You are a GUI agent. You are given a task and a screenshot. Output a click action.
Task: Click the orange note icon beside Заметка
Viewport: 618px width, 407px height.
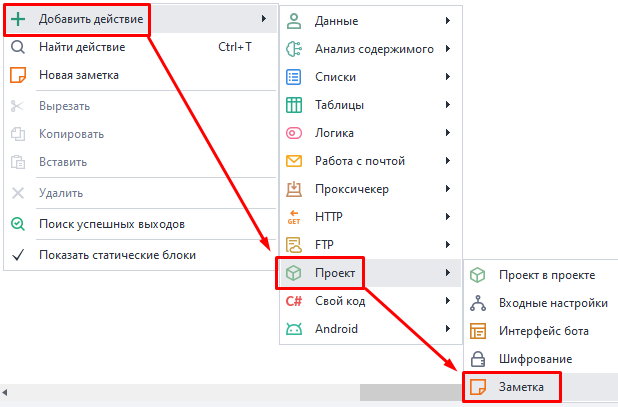tap(478, 387)
